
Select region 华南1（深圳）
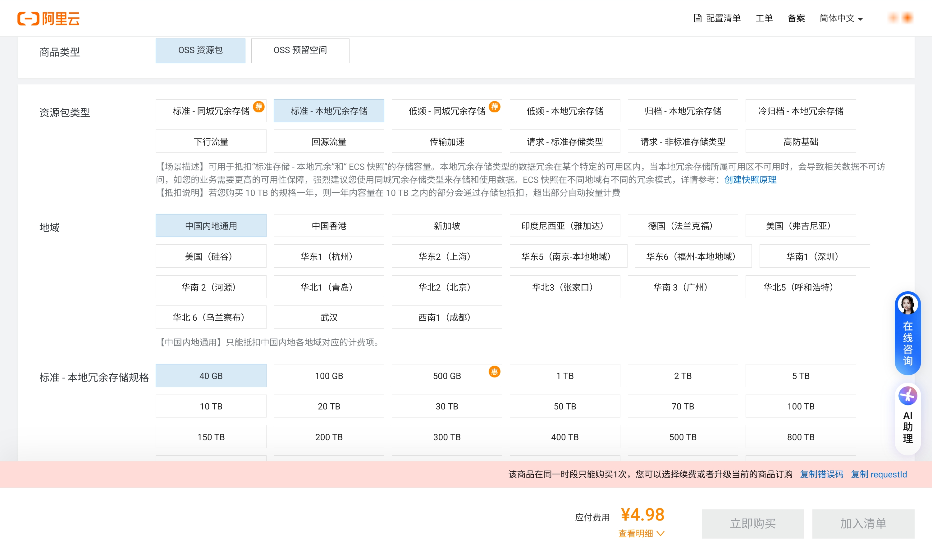click(815, 256)
